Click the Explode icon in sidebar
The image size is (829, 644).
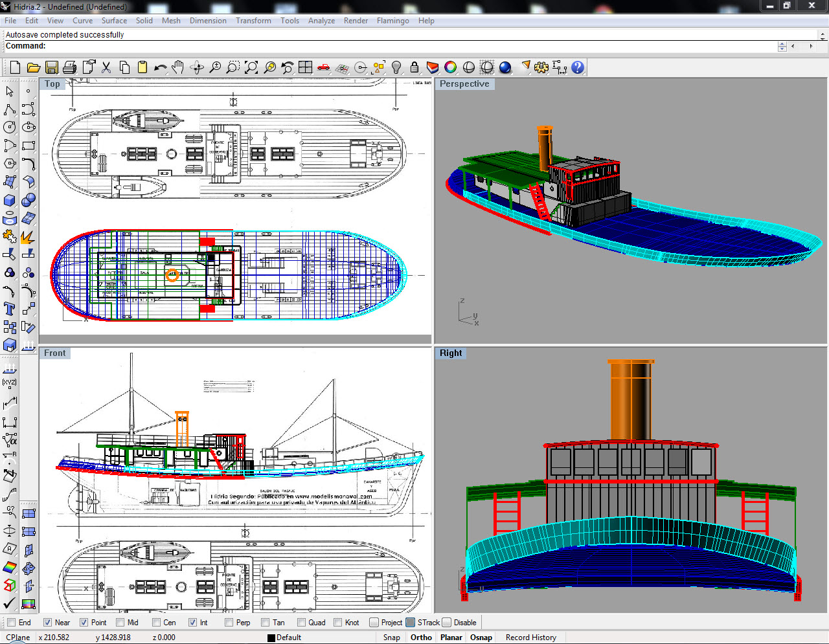click(28, 236)
